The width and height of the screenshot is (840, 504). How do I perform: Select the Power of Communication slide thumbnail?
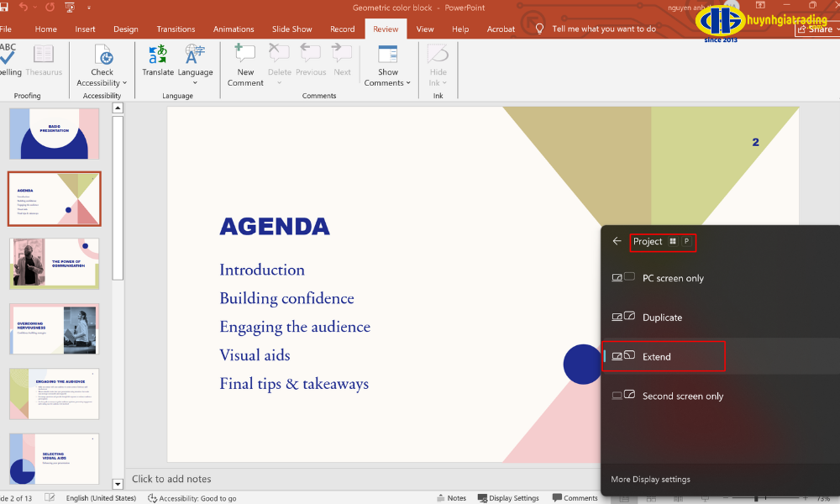(55, 263)
